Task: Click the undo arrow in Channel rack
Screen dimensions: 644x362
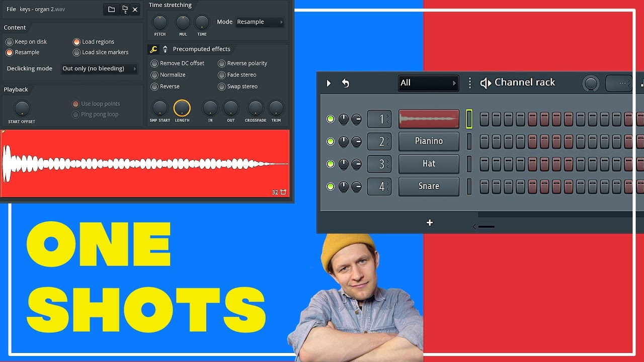Action: click(x=346, y=83)
